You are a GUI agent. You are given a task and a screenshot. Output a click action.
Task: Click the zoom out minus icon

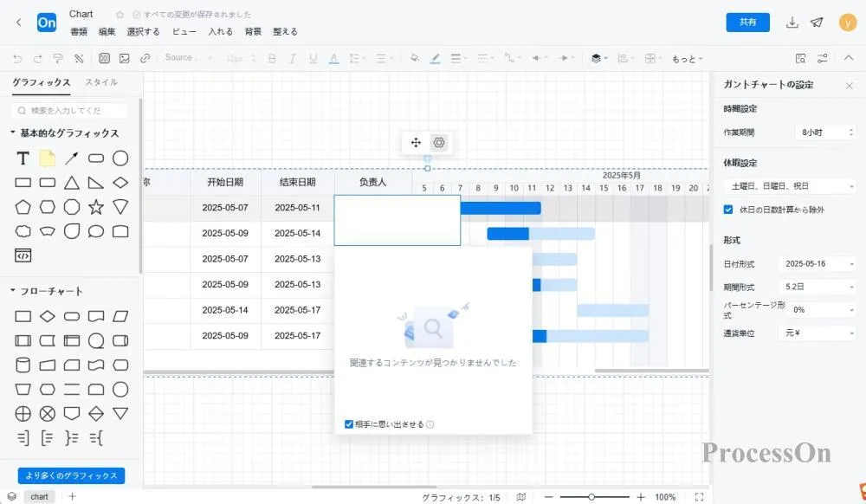[x=548, y=497]
